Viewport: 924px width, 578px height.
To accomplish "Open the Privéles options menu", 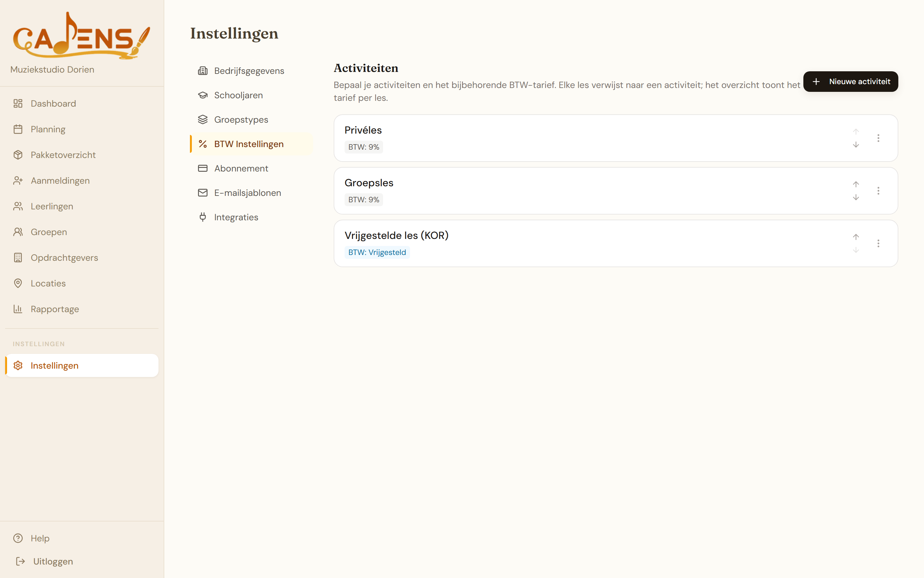I will pos(878,138).
